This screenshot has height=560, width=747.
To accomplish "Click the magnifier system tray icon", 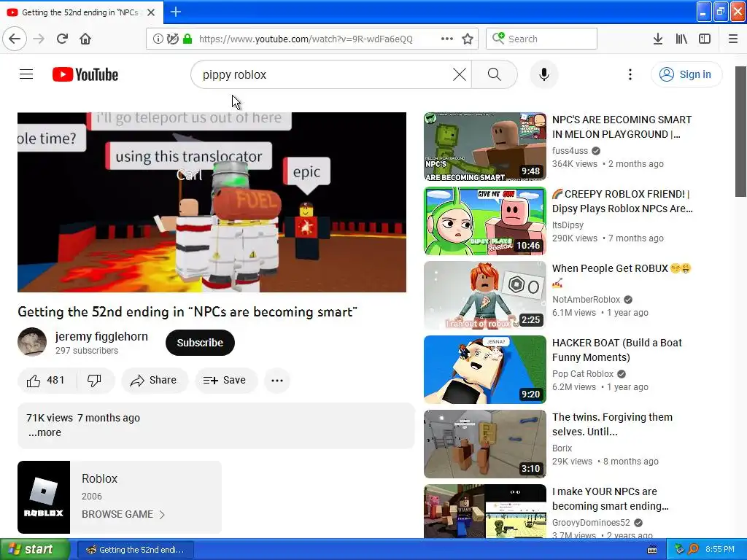I will click(x=693, y=550).
